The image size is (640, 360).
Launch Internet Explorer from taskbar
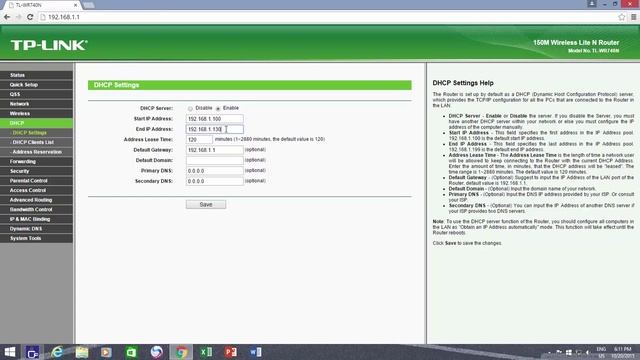(57, 352)
